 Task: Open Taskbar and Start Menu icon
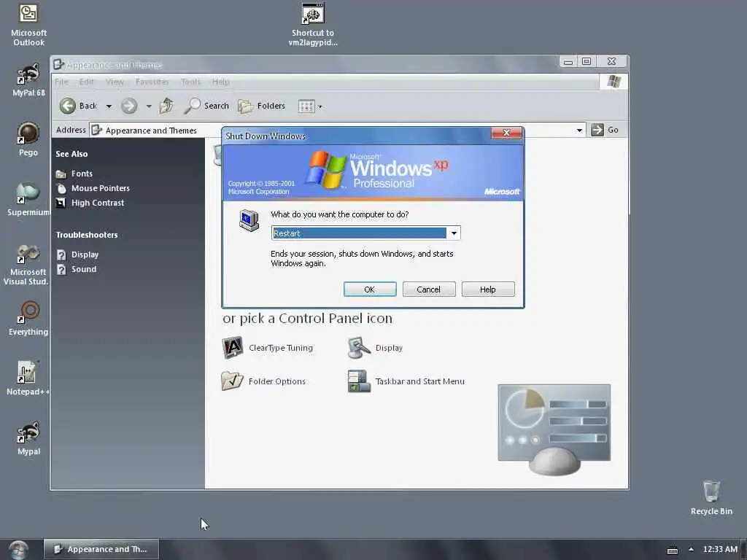point(406,381)
